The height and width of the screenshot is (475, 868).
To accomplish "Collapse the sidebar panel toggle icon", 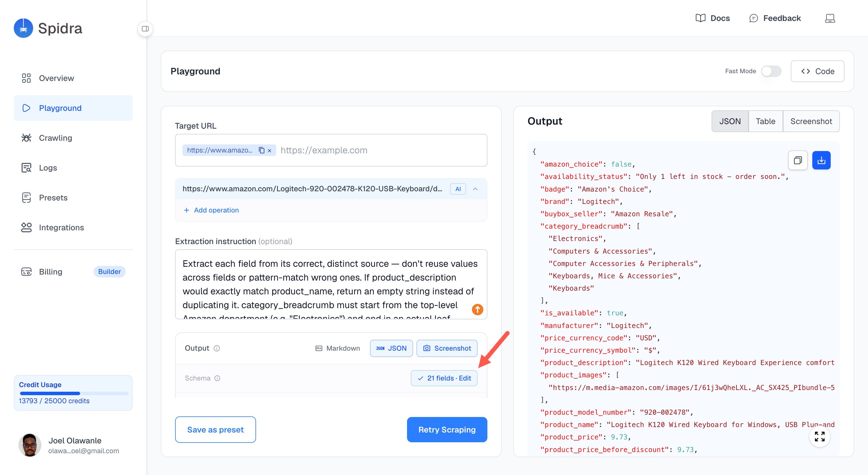I will 145,29.
